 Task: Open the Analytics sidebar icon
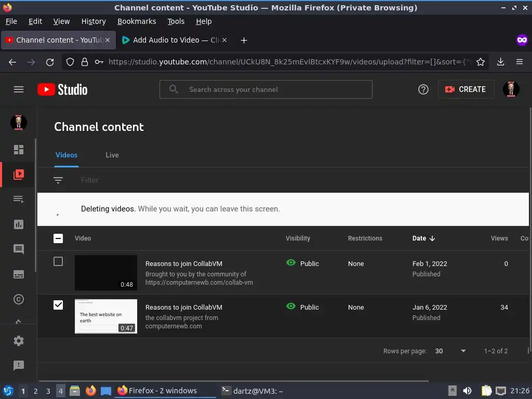click(19, 224)
